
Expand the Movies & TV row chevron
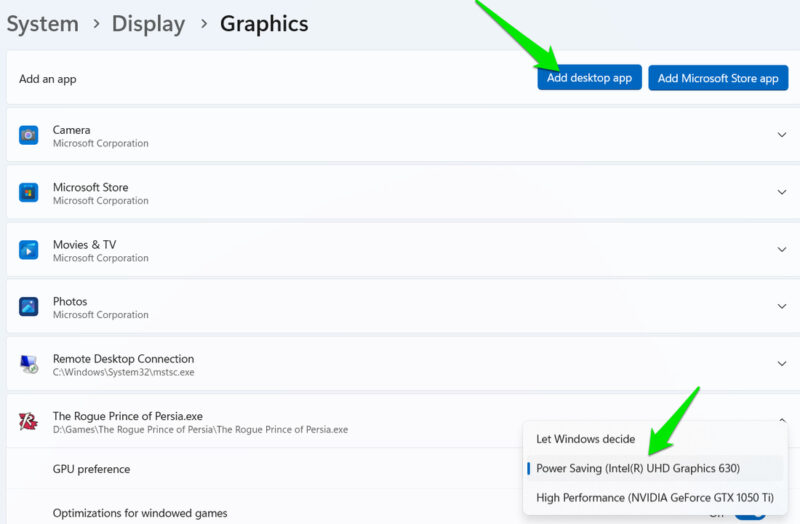click(782, 249)
